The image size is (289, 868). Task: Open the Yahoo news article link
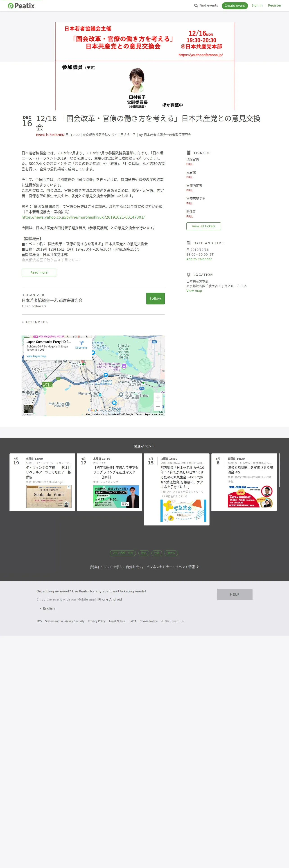[x=83, y=217]
